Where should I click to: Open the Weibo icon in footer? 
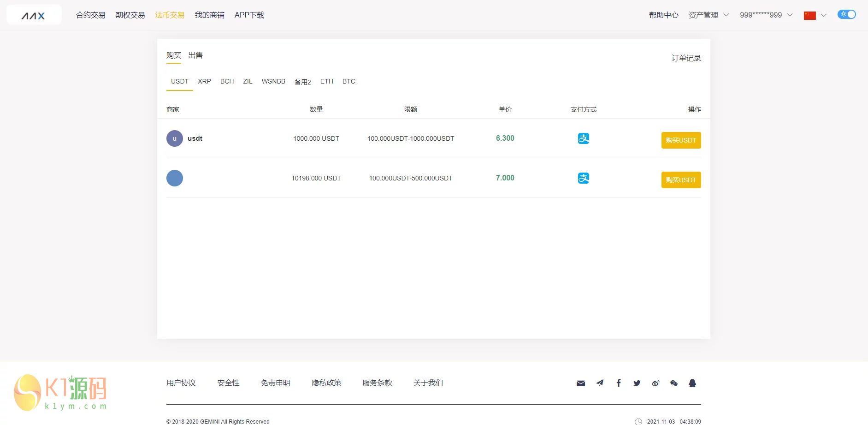[x=655, y=383]
